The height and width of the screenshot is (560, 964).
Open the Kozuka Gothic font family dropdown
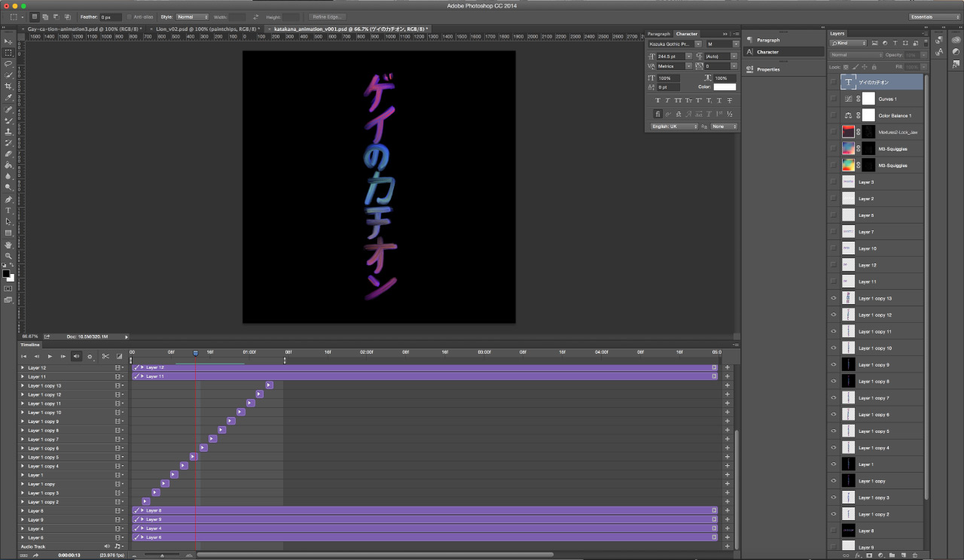point(698,44)
